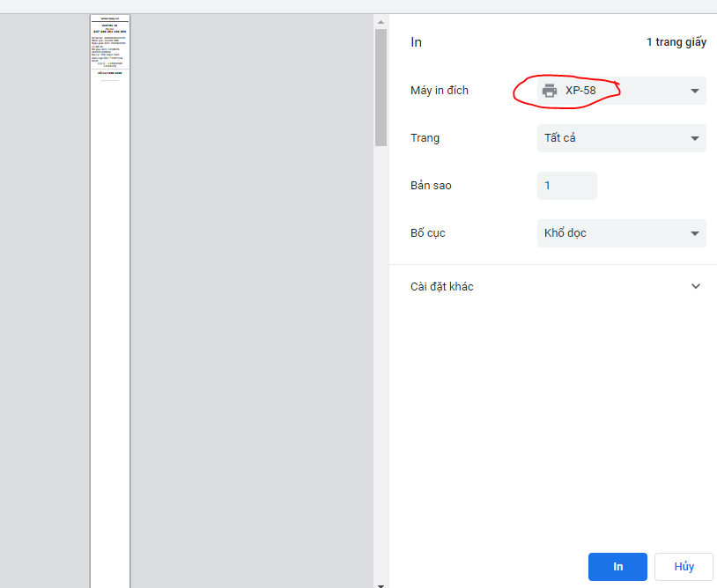Click the "Bản sao" label text
The image size is (717, 588).
(x=431, y=186)
